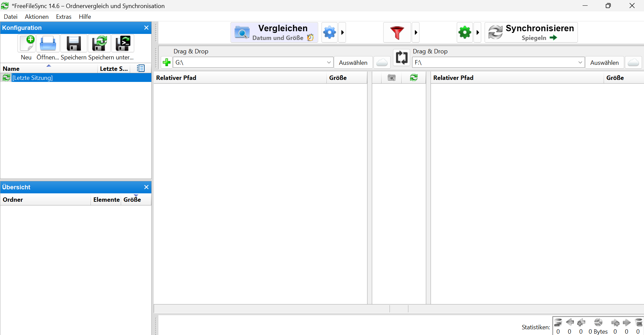644x335 pixels.
Task: Sort overview by Ordner column
Action: pos(46,200)
